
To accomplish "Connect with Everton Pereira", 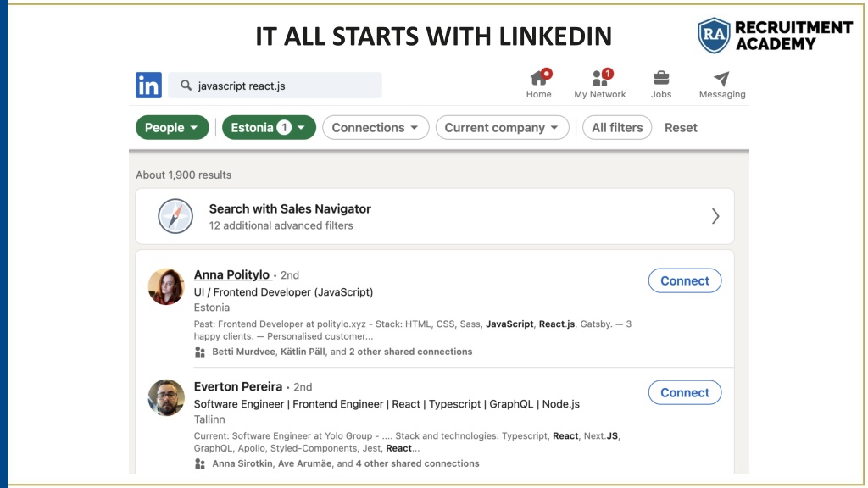I will point(685,392).
